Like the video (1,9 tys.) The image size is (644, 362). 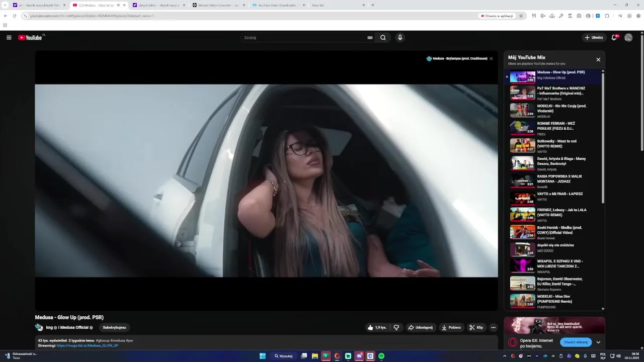(x=376, y=327)
